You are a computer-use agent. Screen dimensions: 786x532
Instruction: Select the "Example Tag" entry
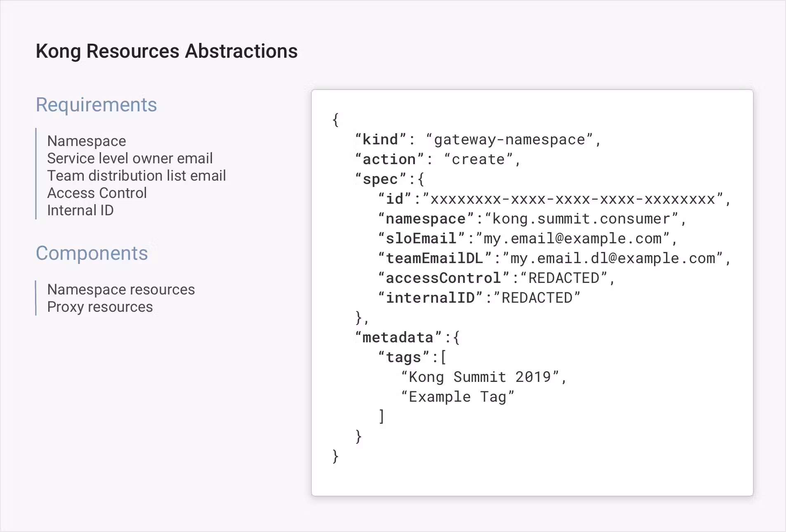[x=458, y=397]
